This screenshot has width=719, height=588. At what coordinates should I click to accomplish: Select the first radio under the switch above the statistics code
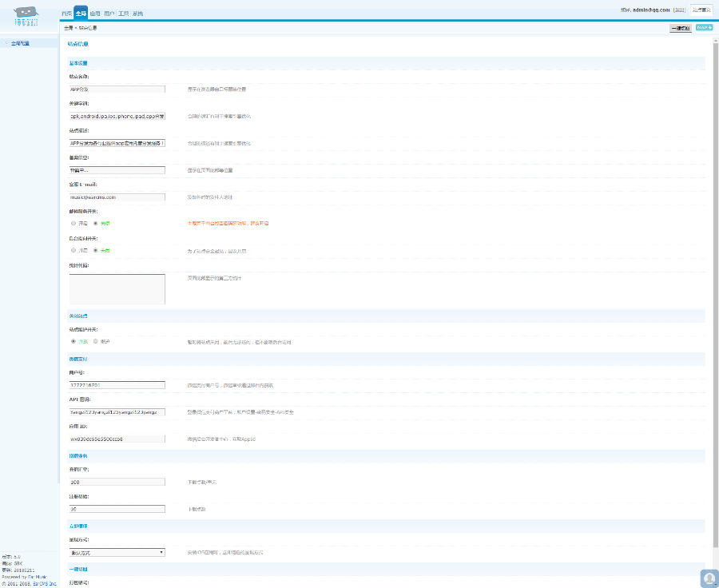(x=73, y=250)
